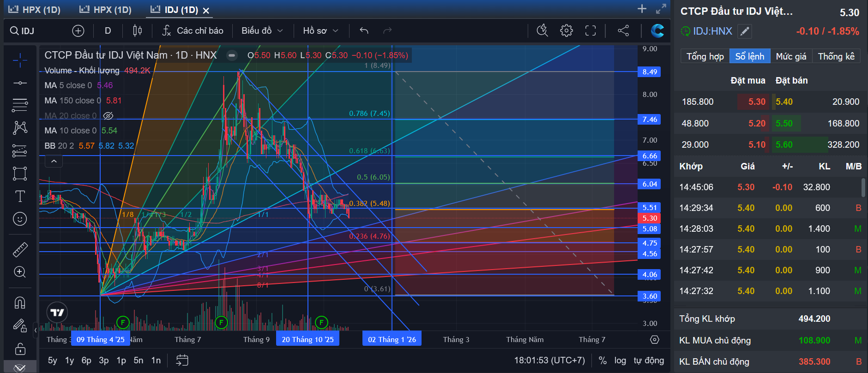Expand chart panel with diagonal arrows
This screenshot has height=373, width=868.
coord(661,9)
